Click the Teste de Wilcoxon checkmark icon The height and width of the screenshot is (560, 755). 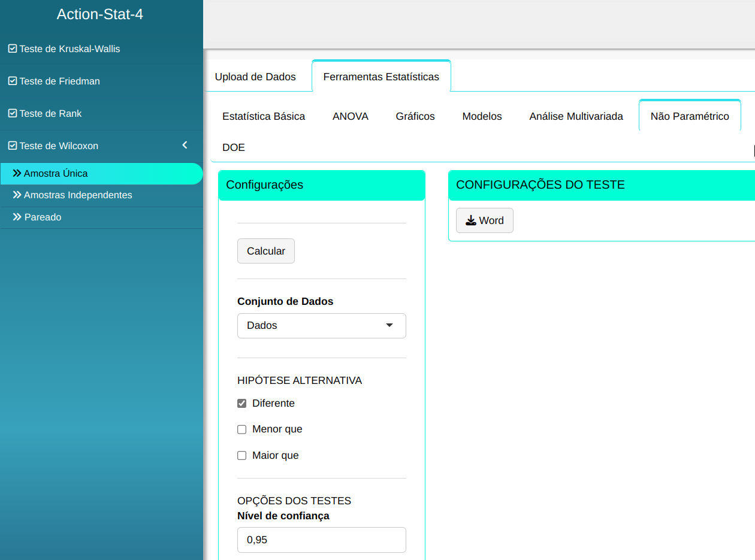(12, 146)
